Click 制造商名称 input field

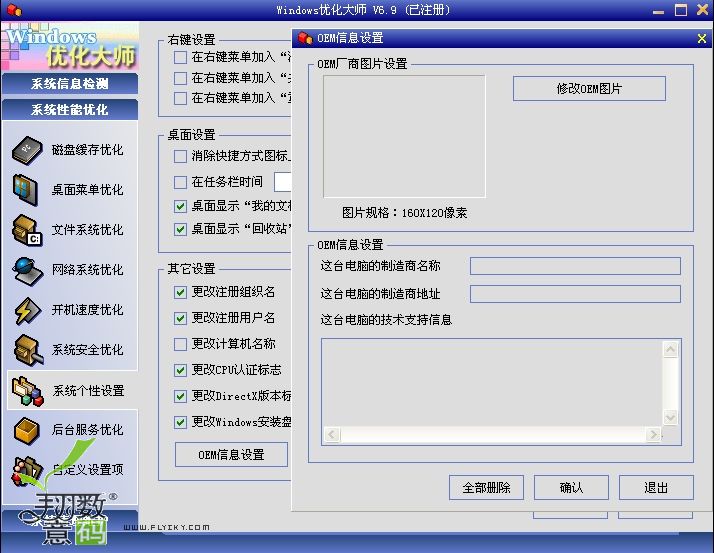[575, 266]
